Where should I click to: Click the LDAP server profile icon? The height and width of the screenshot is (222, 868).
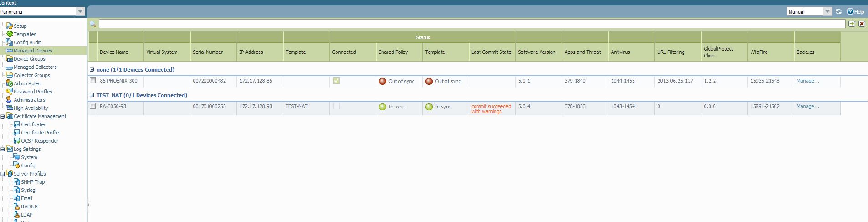16,215
